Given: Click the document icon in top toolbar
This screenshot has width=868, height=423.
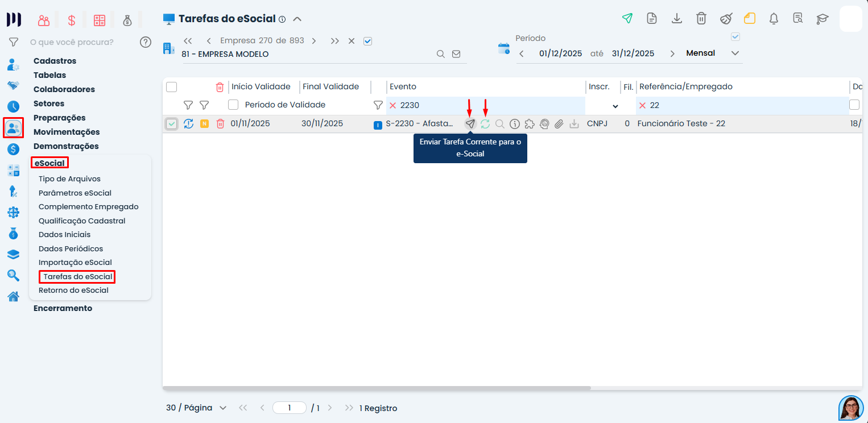Looking at the screenshot, I should click(652, 18).
